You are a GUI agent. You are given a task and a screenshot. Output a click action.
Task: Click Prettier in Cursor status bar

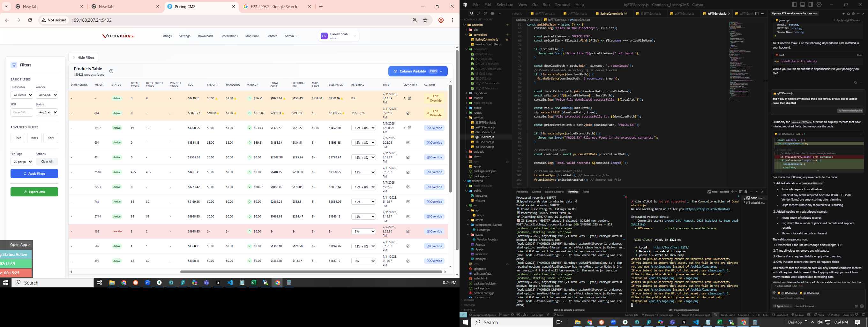(833, 315)
